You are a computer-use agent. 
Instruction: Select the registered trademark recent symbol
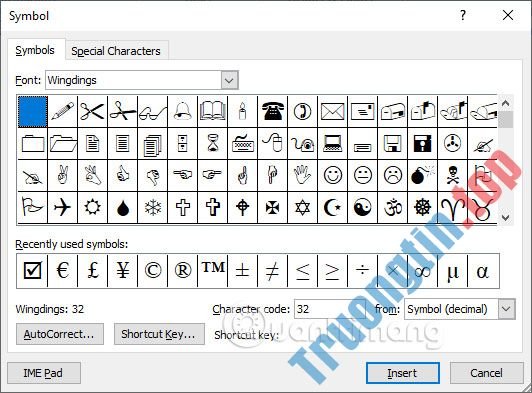pyautogui.click(x=182, y=271)
